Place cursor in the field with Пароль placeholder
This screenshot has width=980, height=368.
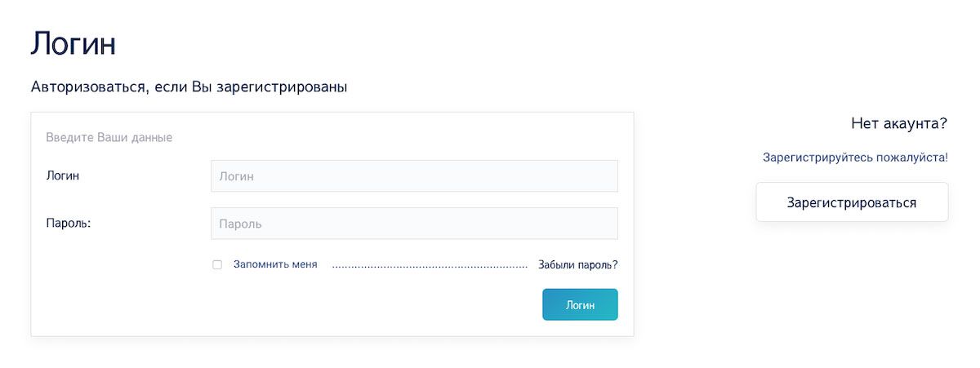(x=414, y=224)
